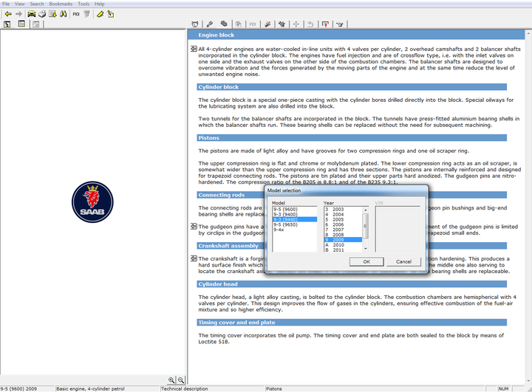Click the greyed PIOI icon in document toolbar
532x392 pixels.
[x=253, y=24]
